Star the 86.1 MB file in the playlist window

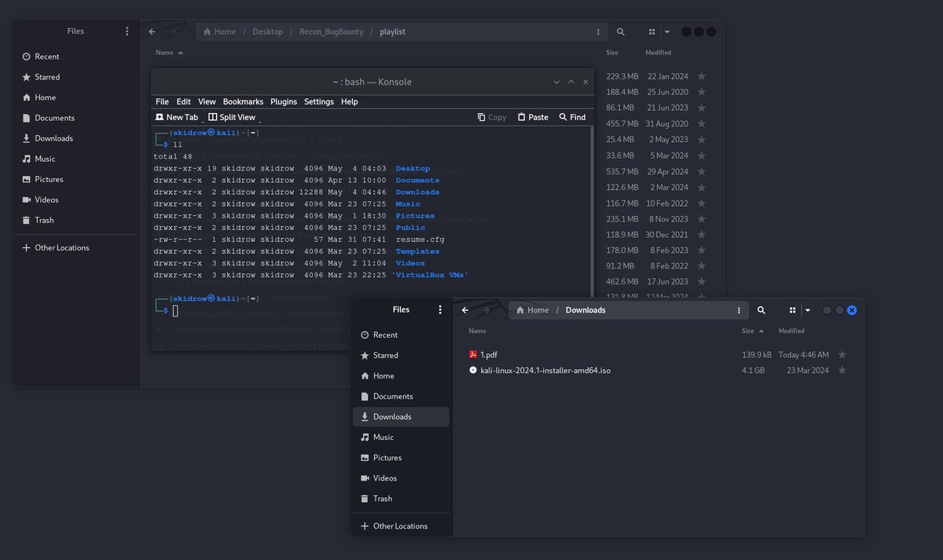(x=702, y=108)
